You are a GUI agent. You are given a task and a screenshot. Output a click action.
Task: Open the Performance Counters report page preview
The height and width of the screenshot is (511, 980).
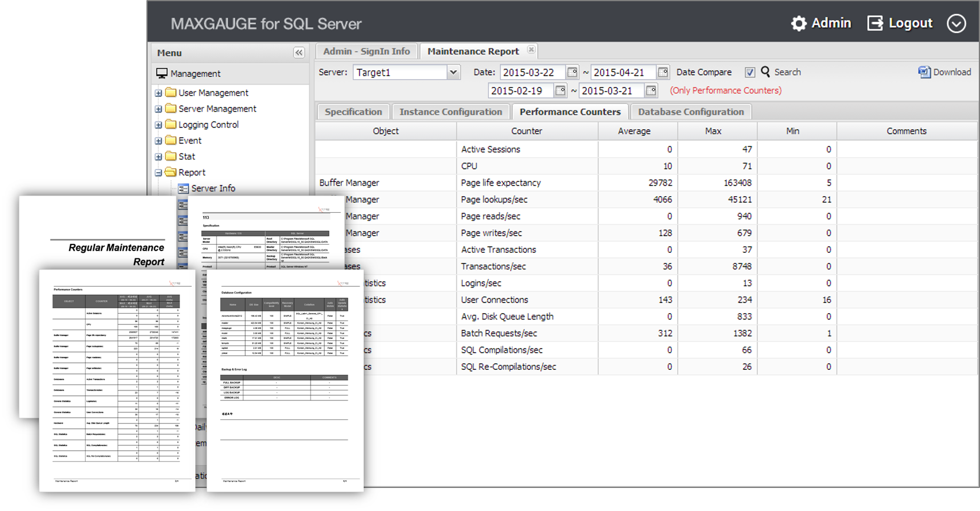pos(117,380)
